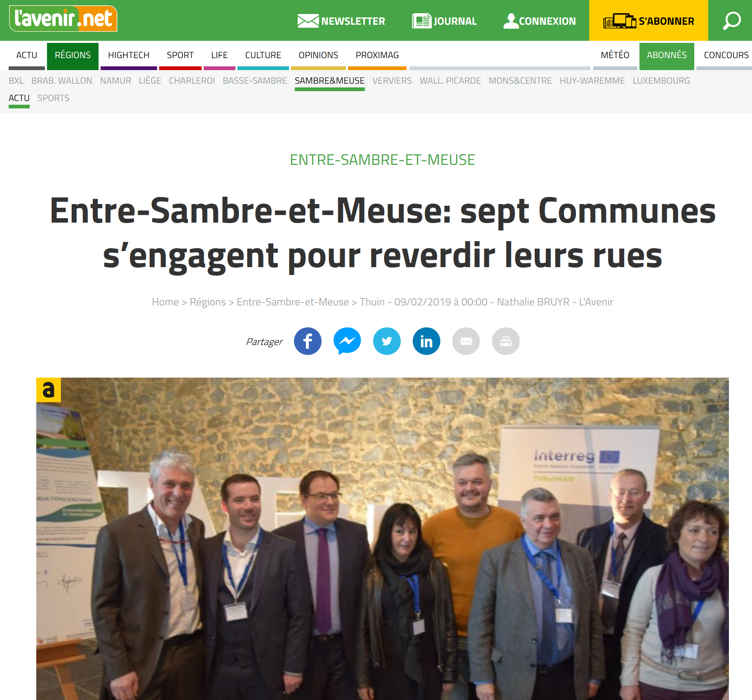Viewport: 752px width, 700px height.
Task: Open the Newsletter envelope link
Action: click(x=341, y=21)
